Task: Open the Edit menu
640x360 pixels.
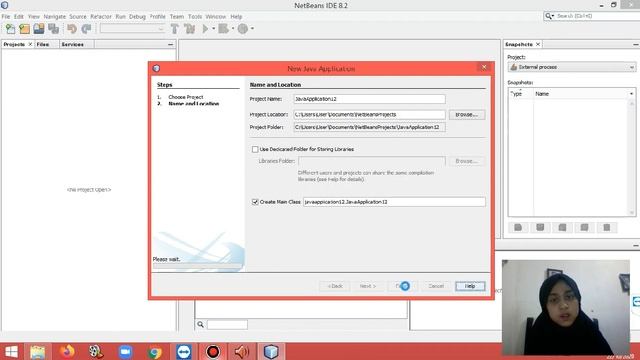Action: point(19,17)
